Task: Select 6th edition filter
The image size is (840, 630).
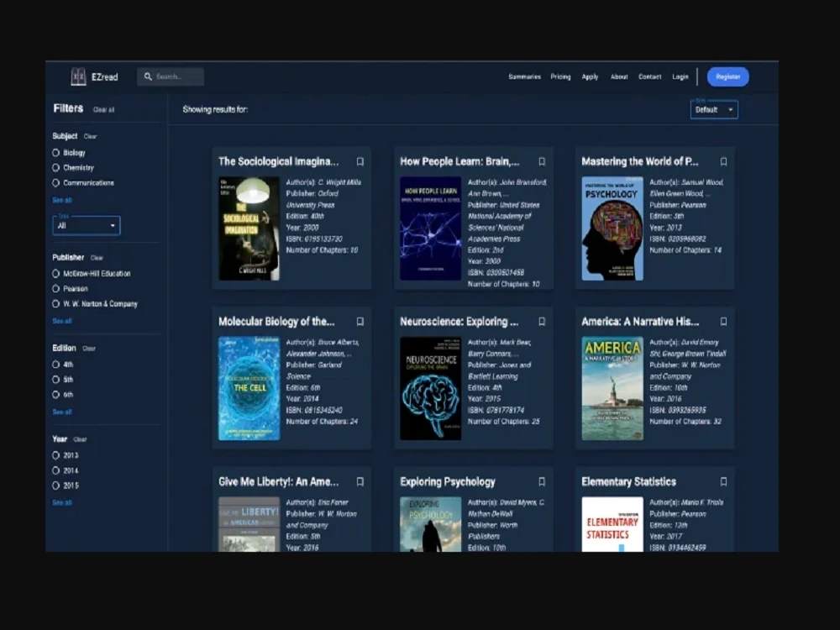Action: [x=55, y=395]
